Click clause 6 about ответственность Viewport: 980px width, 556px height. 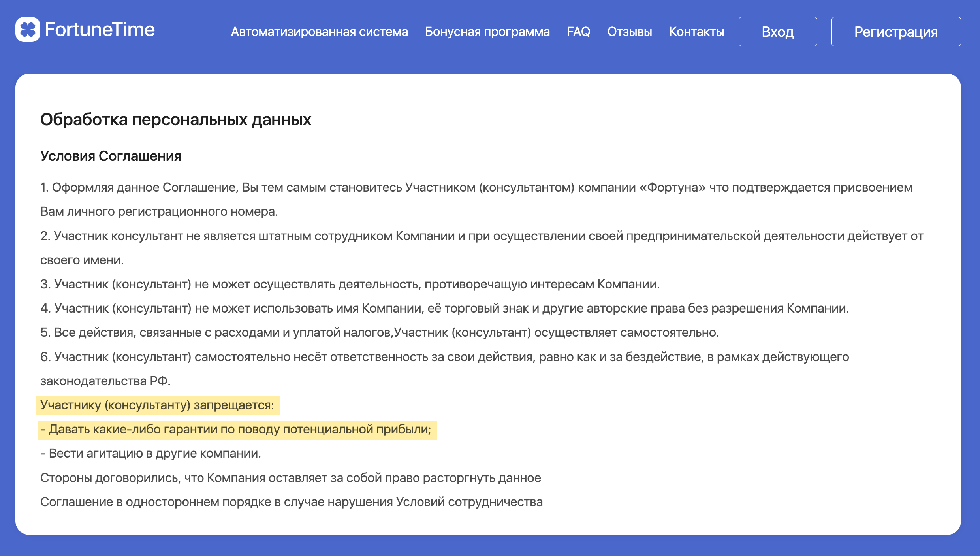444,357
